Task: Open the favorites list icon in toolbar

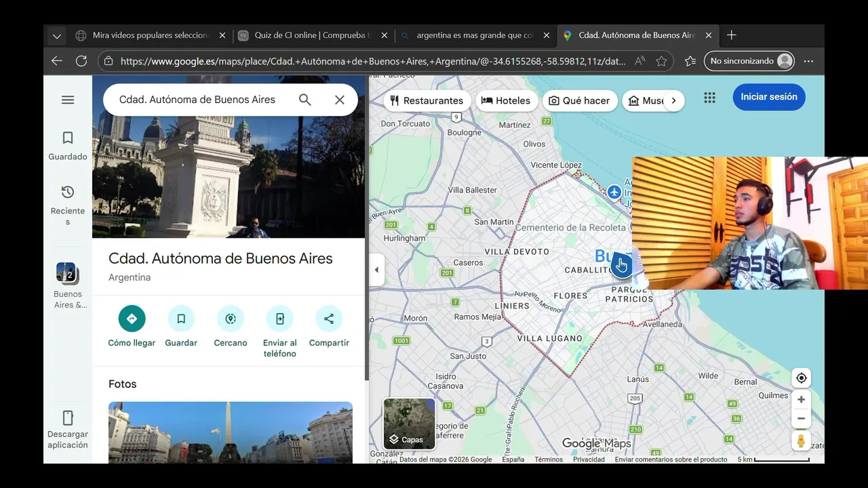Action: click(690, 61)
